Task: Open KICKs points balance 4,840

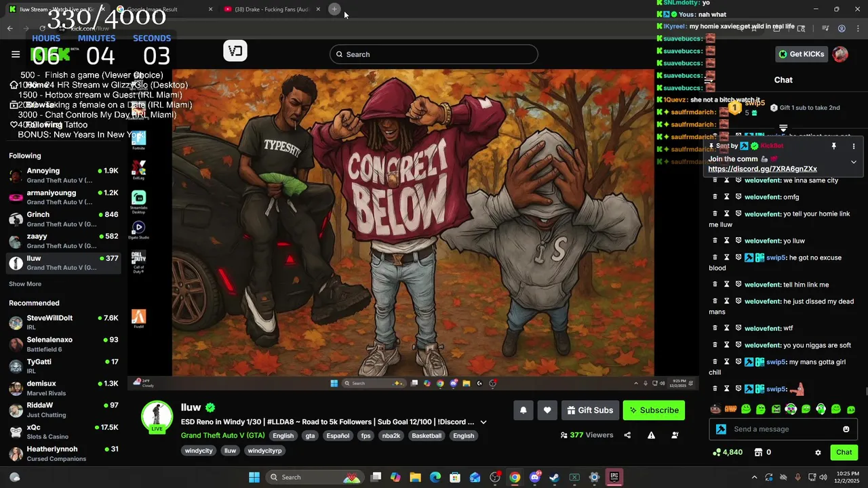Action: (x=728, y=452)
